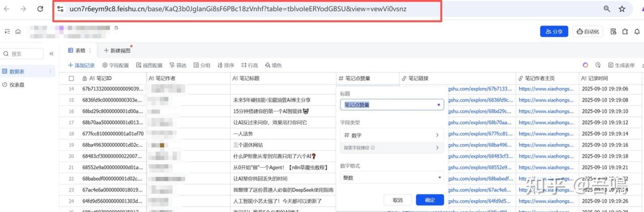The image size is (644, 212).
Task: Open 字段配置 field settings
Action: [116, 65]
